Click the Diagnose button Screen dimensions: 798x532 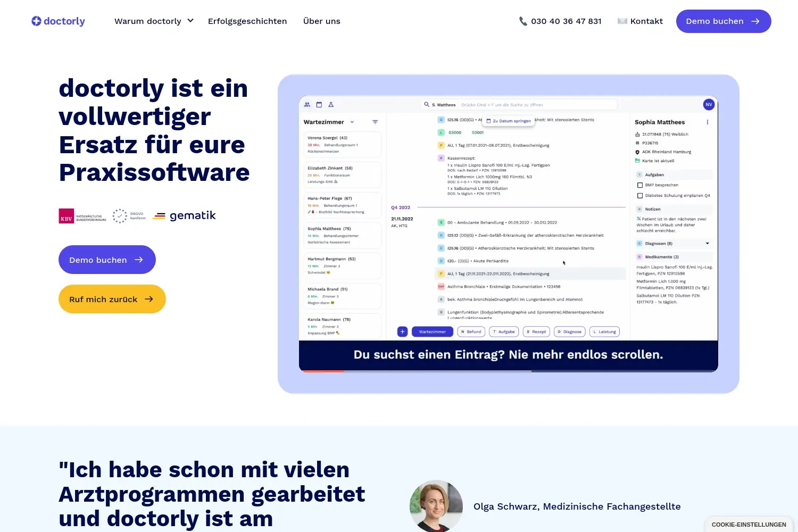click(570, 332)
